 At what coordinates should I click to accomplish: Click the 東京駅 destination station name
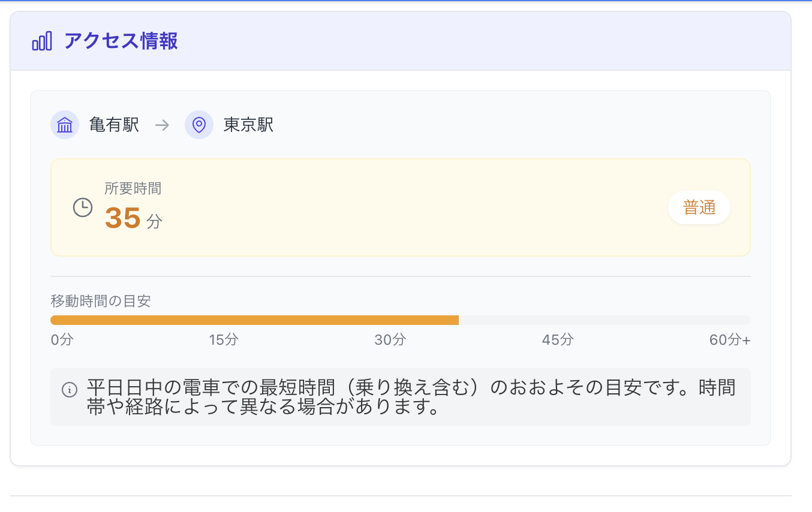coord(248,125)
